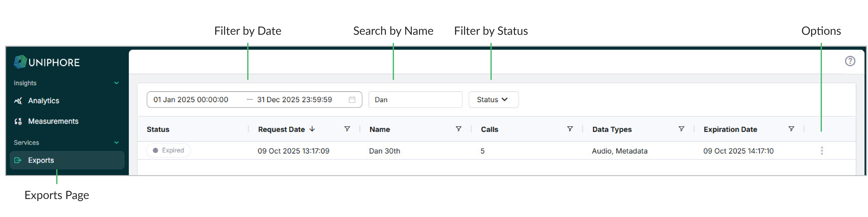Screen dimensions: 868x217
Task: Filter the Calls column
Action: (x=570, y=129)
